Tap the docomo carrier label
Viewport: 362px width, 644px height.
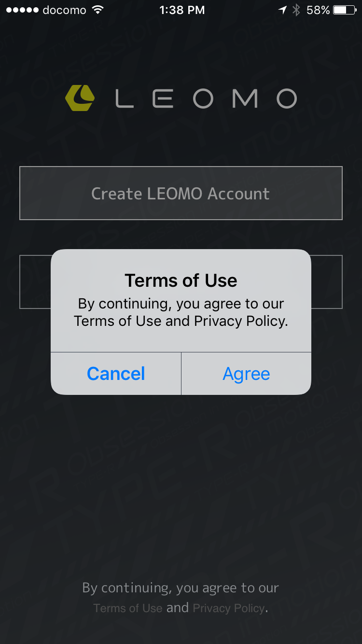point(64,10)
